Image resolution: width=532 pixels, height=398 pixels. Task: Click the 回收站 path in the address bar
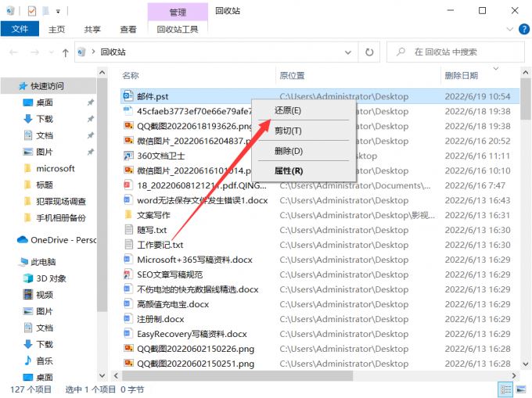(113, 52)
